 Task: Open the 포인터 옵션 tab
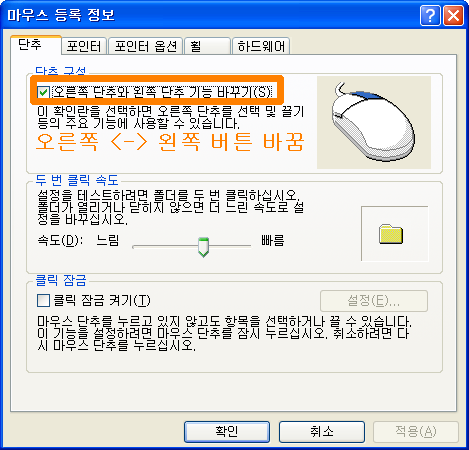tap(145, 46)
